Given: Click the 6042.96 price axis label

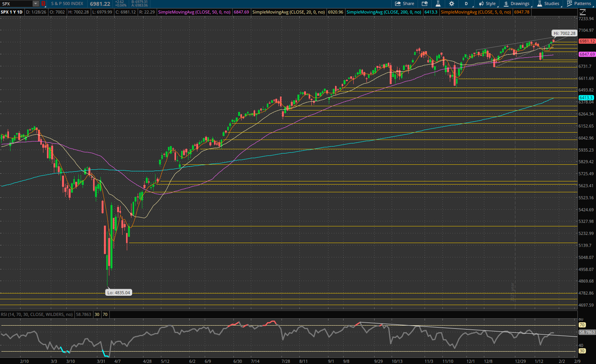Looking at the screenshot, I should [x=586, y=138].
